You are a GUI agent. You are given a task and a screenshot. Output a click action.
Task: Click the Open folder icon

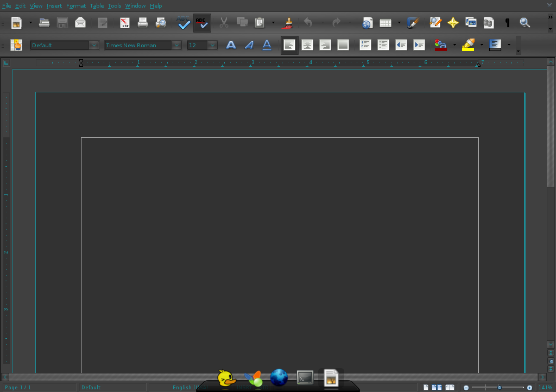45,23
